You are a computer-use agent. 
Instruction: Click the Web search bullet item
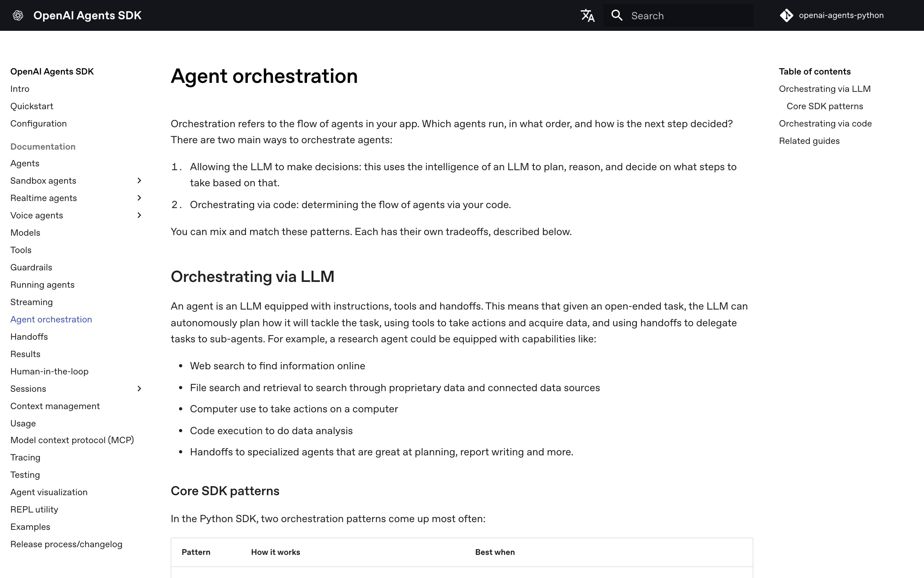tap(278, 366)
